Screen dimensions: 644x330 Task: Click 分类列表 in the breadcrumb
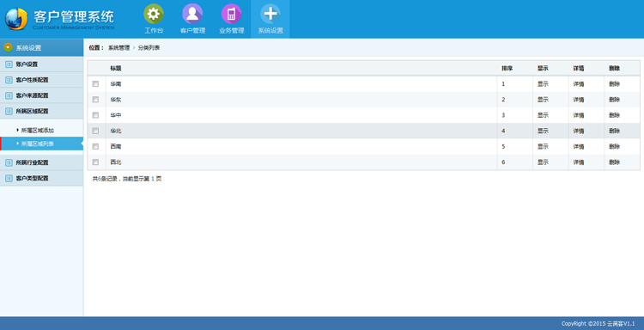tap(149, 47)
